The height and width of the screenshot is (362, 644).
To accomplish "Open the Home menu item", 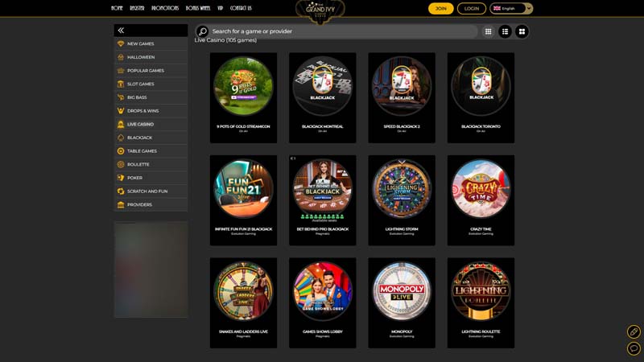I will 117,8.
